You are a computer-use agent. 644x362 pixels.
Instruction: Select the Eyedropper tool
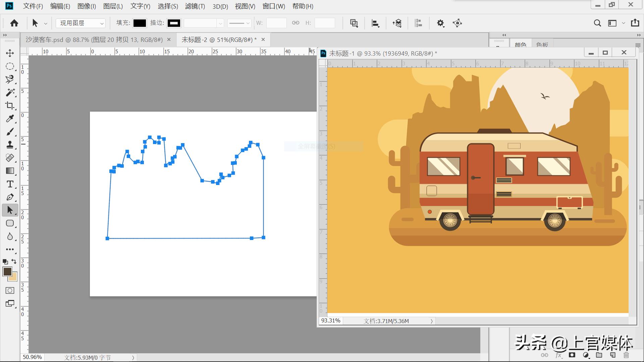point(10,119)
